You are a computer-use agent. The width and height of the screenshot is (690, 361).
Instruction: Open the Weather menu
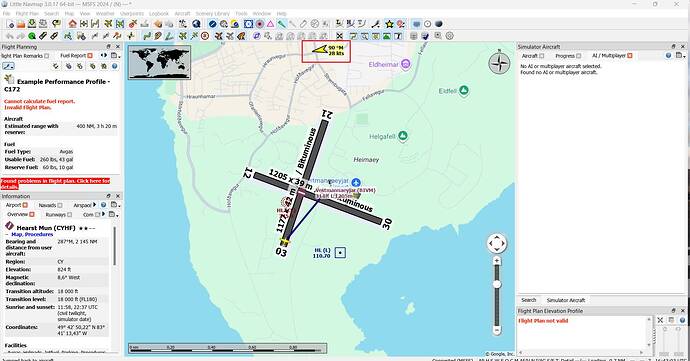105,14
